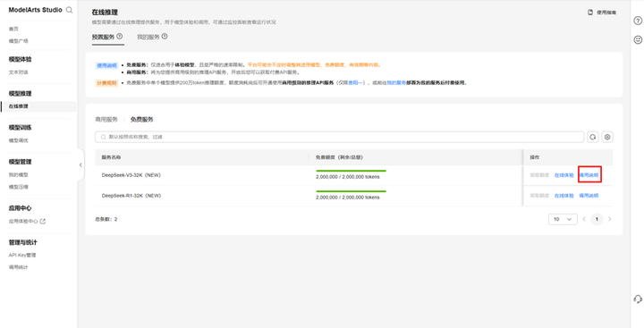Open 我的模型 in the sidebar

click(19, 174)
